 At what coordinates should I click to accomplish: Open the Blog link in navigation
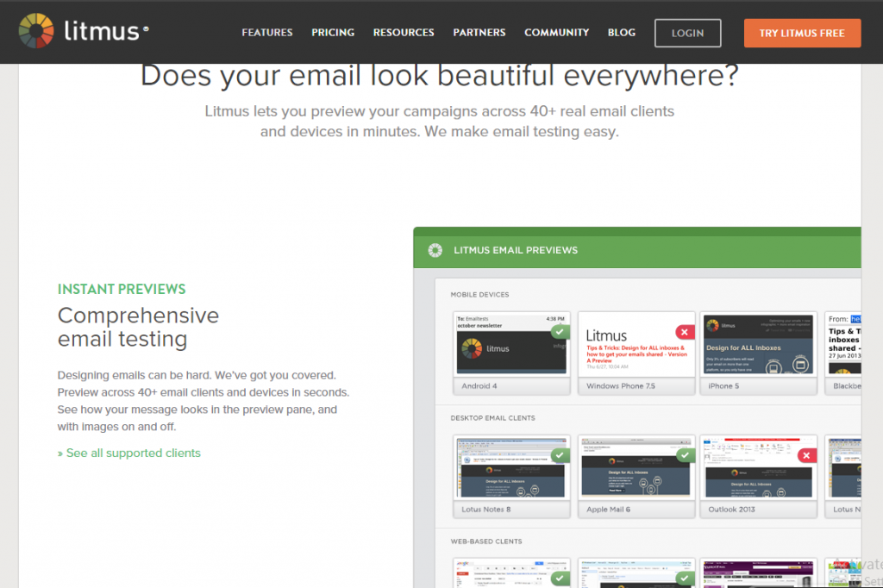tap(621, 33)
